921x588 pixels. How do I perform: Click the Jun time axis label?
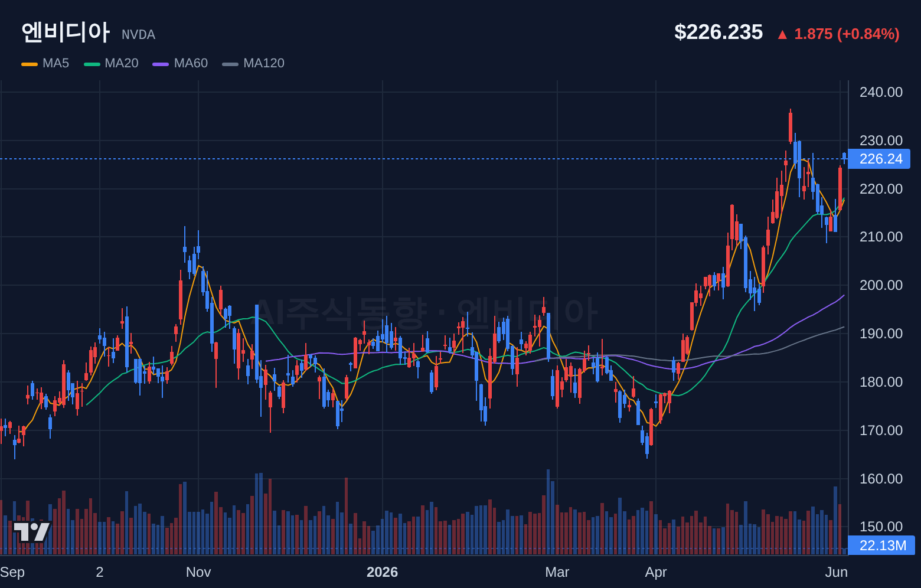837,572
